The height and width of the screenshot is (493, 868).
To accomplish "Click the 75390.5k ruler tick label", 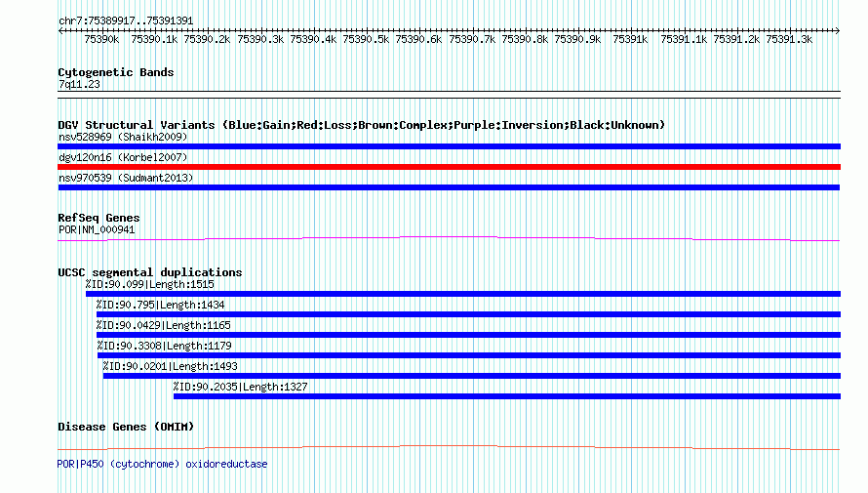I will 366,40.
